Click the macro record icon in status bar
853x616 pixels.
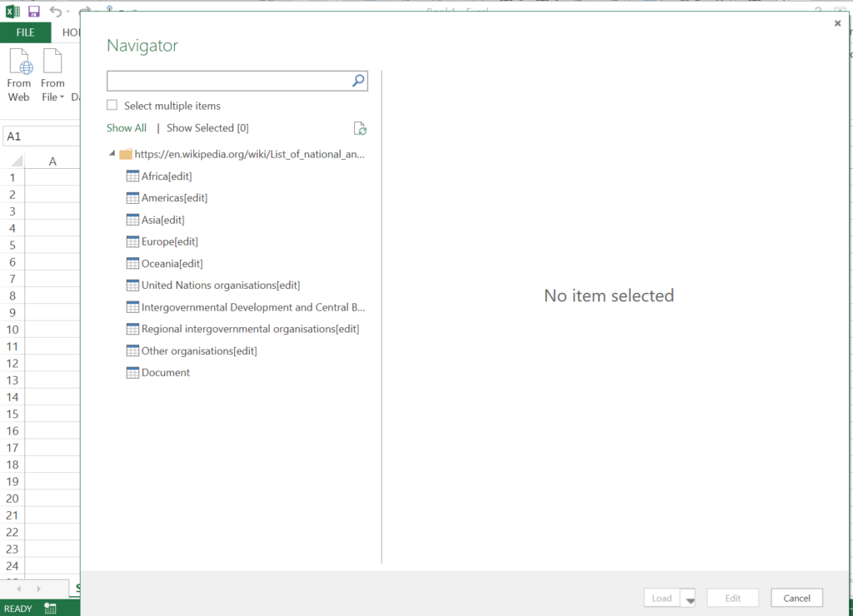(51, 609)
